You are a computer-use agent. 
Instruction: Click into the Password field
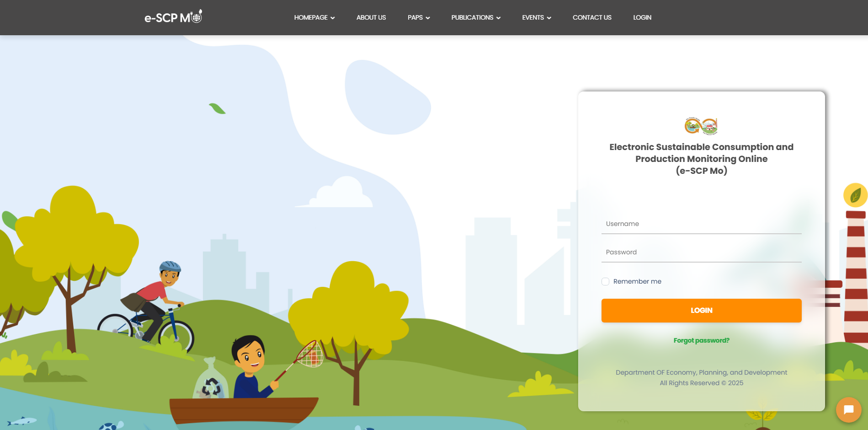701,253
